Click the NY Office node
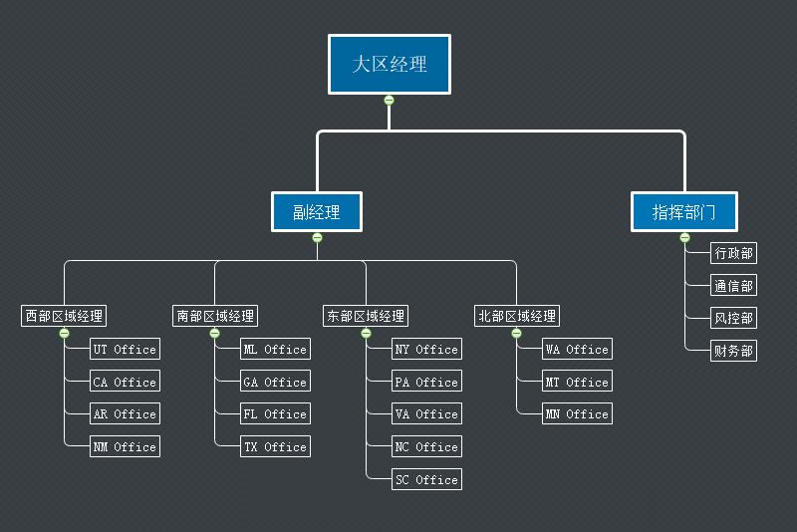 click(x=427, y=349)
